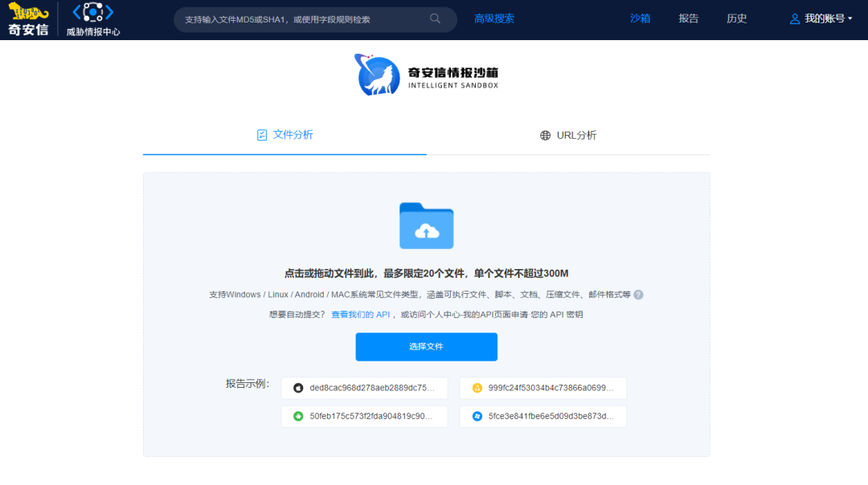
Task: Switch to the URL分析 tab
Action: click(x=568, y=136)
